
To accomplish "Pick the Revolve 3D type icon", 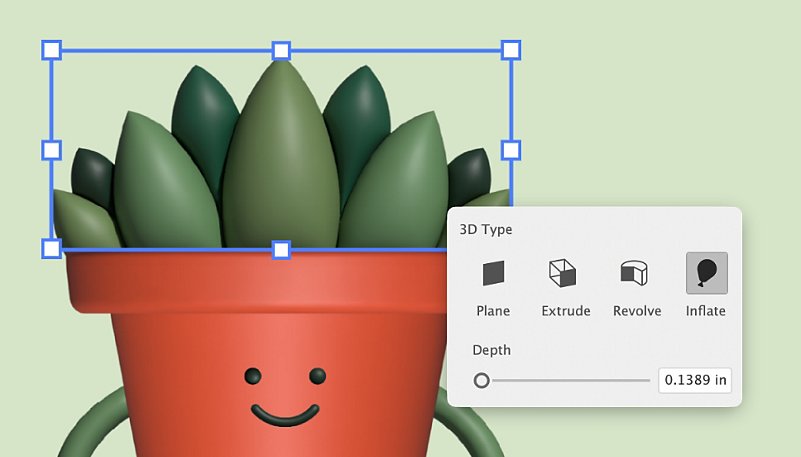I will (x=633, y=272).
